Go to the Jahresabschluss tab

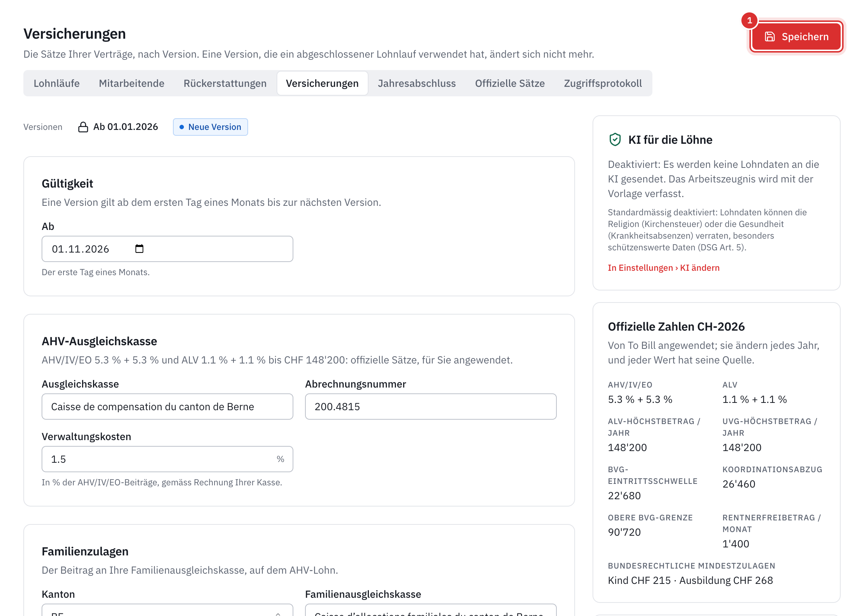point(416,83)
